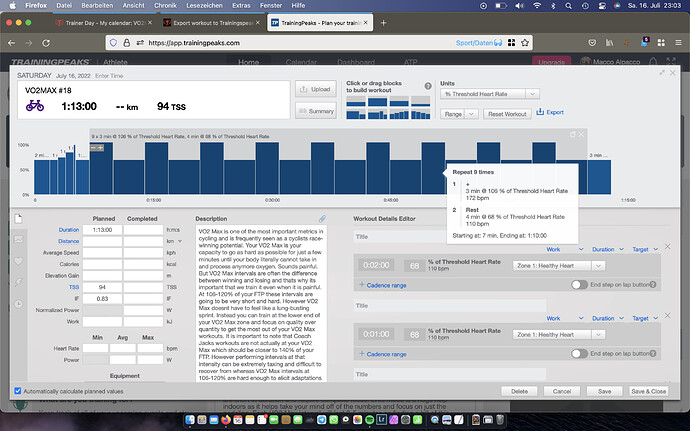The image size is (690, 431).
Task: Export the workout file
Action: [x=550, y=112]
